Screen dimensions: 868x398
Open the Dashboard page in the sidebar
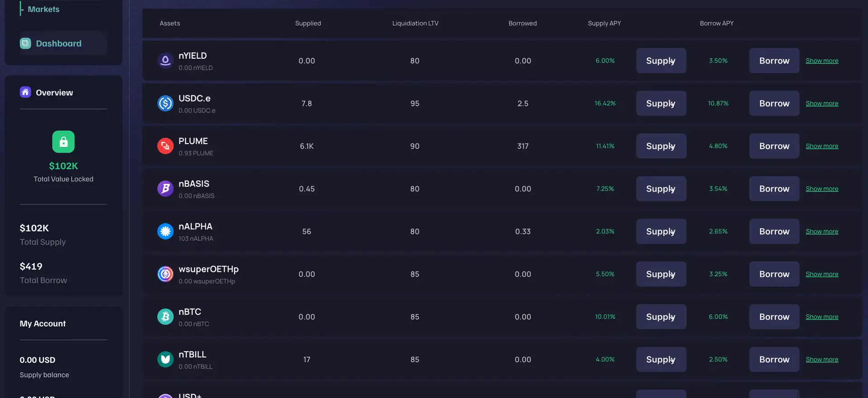pos(58,43)
